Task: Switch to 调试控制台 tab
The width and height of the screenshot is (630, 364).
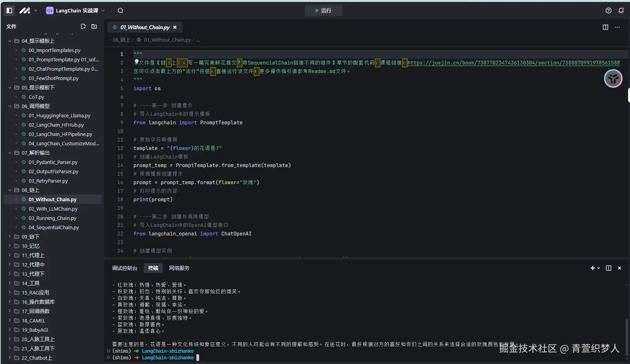Action: [x=124, y=268]
